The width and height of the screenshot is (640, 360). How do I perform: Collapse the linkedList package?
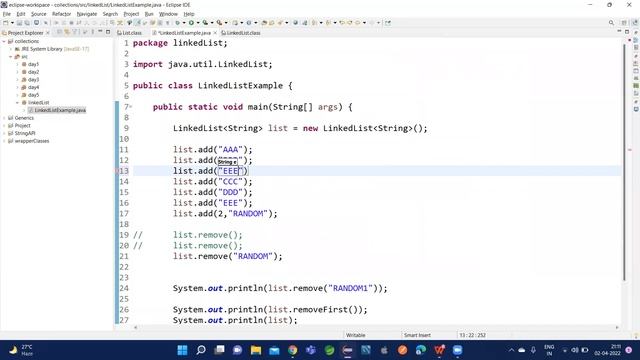(18, 102)
